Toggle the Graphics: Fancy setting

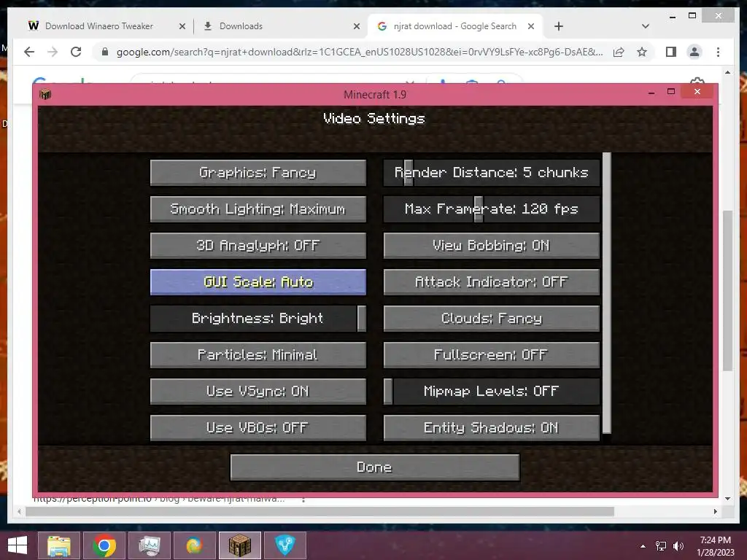[258, 172]
